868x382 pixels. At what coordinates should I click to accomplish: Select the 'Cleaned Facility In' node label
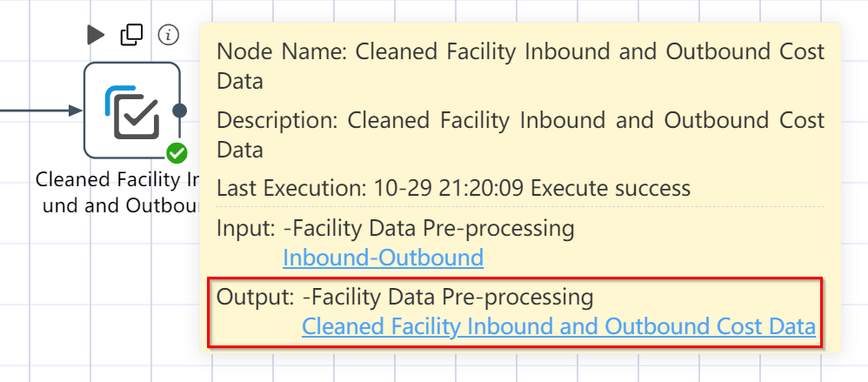[117, 179]
